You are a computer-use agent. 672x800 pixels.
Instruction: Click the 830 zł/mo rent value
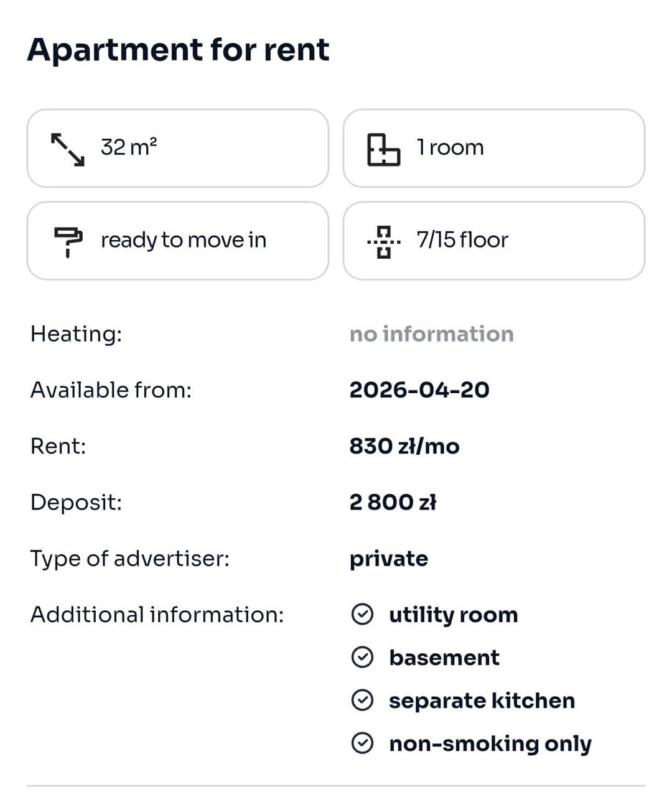(x=404, y=446)
